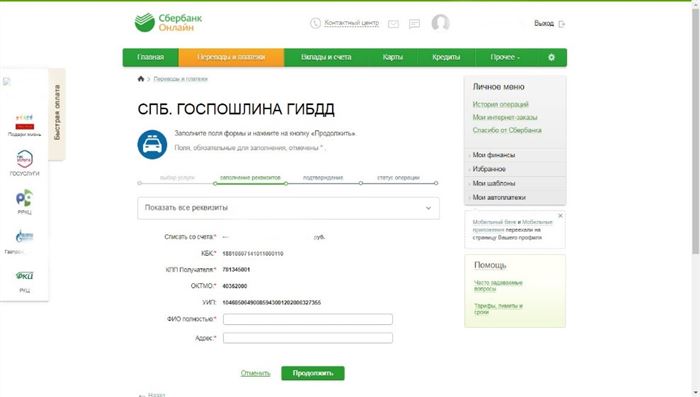Click the green Продолжить button
This screenshot has width=700, height=397.
tap(312, 373)
